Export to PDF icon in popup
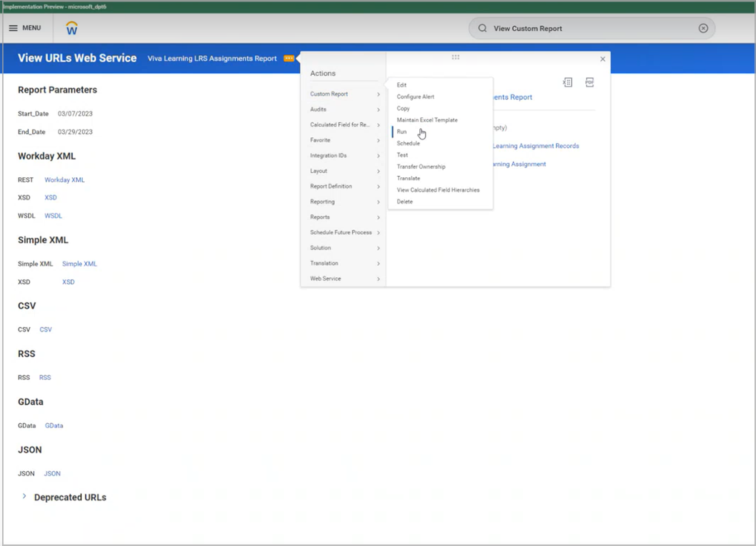 tap(589, 82)
